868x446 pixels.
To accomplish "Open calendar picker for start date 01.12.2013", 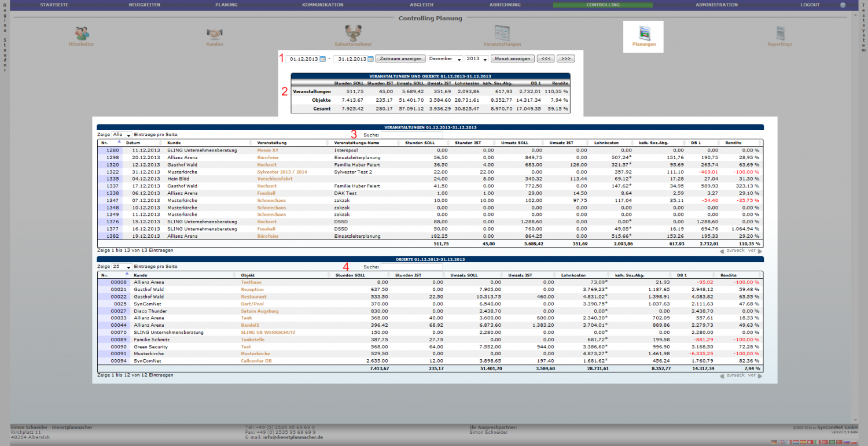I will (x=323, y=59).
